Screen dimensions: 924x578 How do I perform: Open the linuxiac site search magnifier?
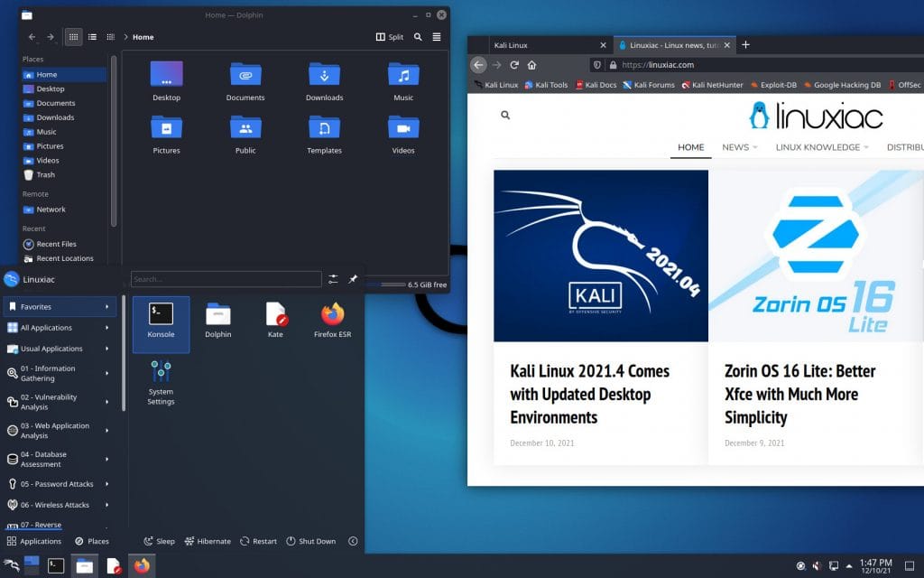(504, 115)
